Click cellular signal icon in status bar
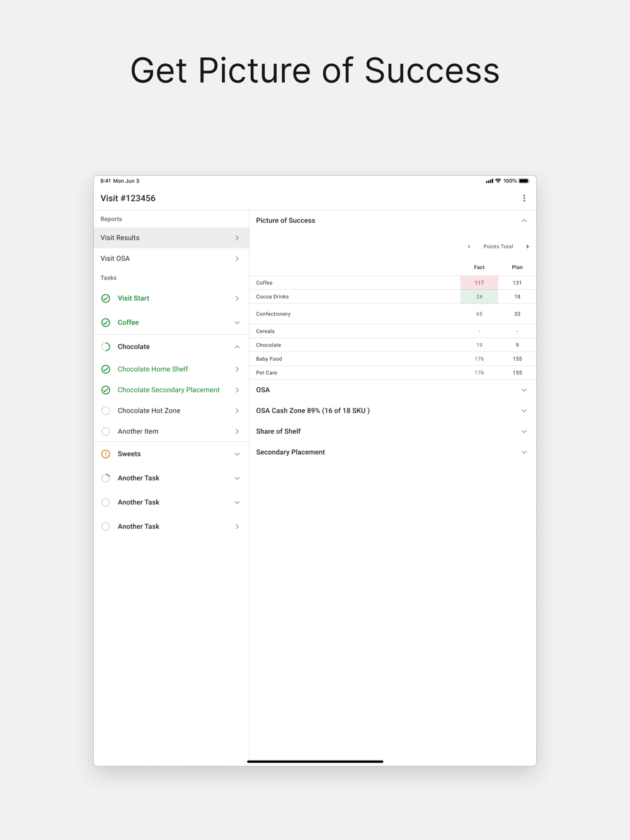 [x=490, y=181]
